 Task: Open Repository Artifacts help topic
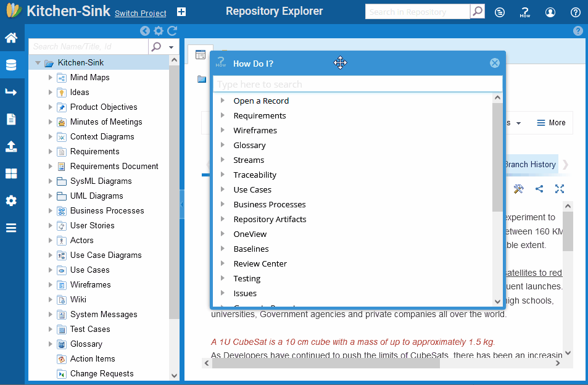coord(270,219)
